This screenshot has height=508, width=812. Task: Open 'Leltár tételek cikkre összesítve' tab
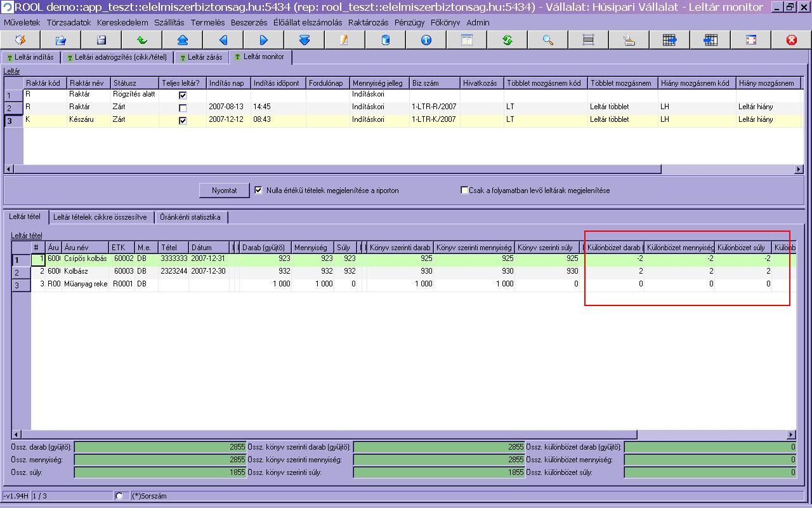pyautogui.click(x=100, y=217)
